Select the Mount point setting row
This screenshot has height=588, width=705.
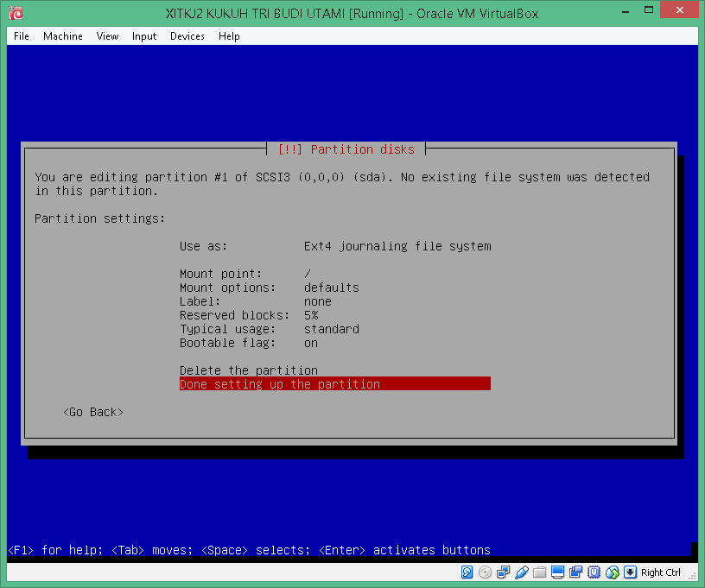(245, 274)
